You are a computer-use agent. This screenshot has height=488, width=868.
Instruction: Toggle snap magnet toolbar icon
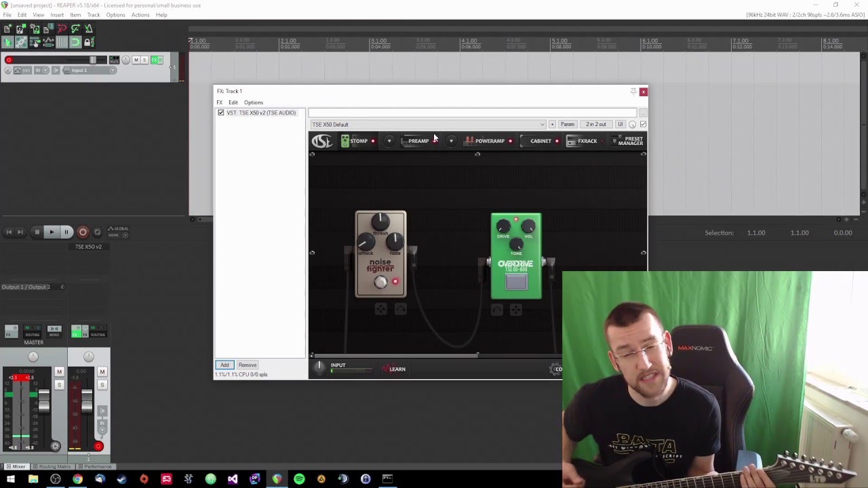point(75,42)
